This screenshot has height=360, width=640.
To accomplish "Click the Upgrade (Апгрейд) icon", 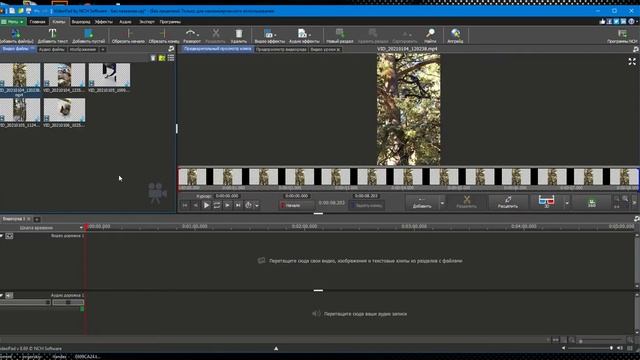I will tap(455, 33).
